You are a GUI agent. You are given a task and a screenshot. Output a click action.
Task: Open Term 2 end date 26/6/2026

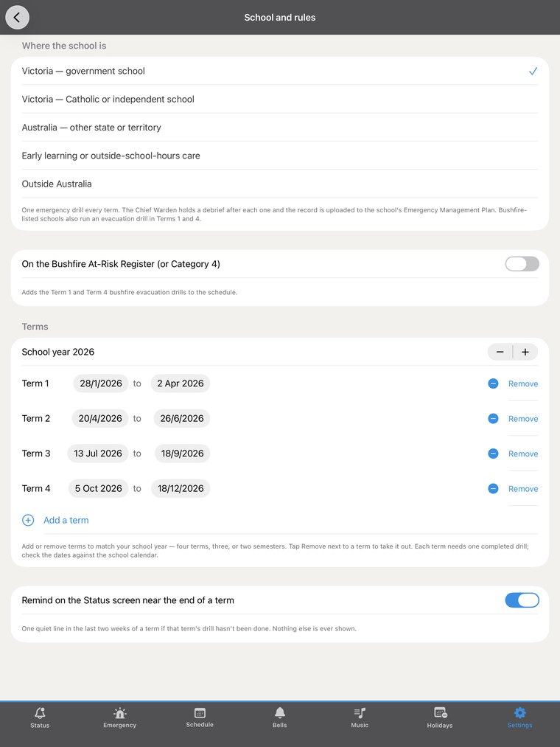click(x=182, y=418)
